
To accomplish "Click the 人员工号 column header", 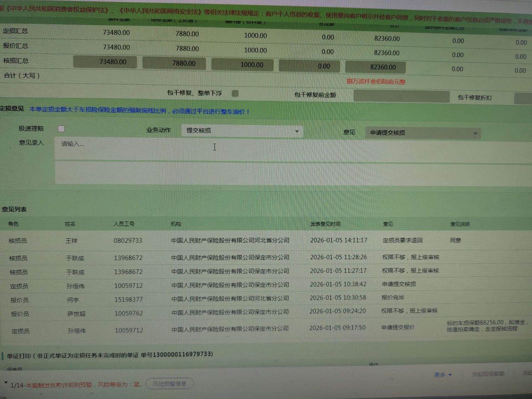I will click(x=124, y=224).
